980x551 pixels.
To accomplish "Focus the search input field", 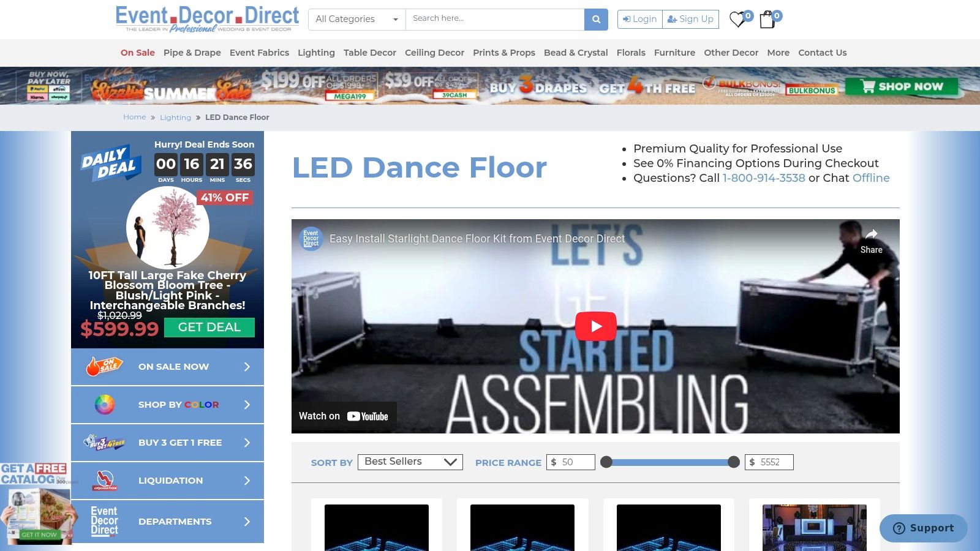I will coord(495,19).
